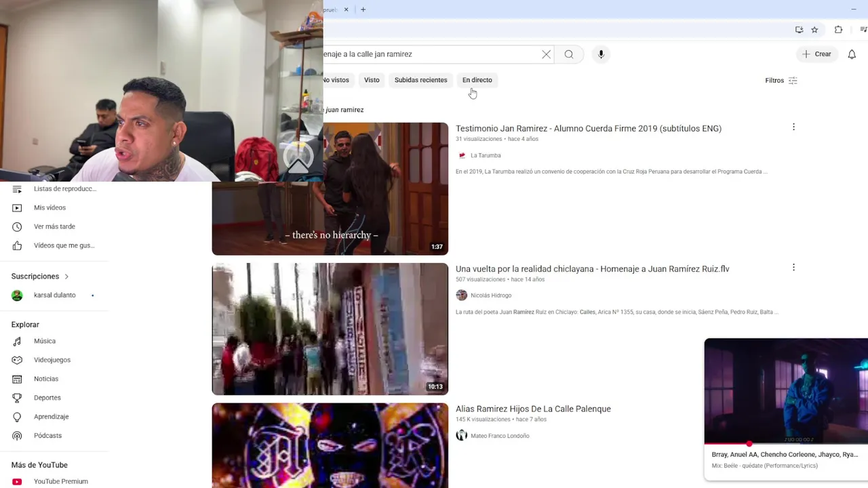Open a new browser tab with plus
The image size is (868, 488).
[x=363, y=9]
